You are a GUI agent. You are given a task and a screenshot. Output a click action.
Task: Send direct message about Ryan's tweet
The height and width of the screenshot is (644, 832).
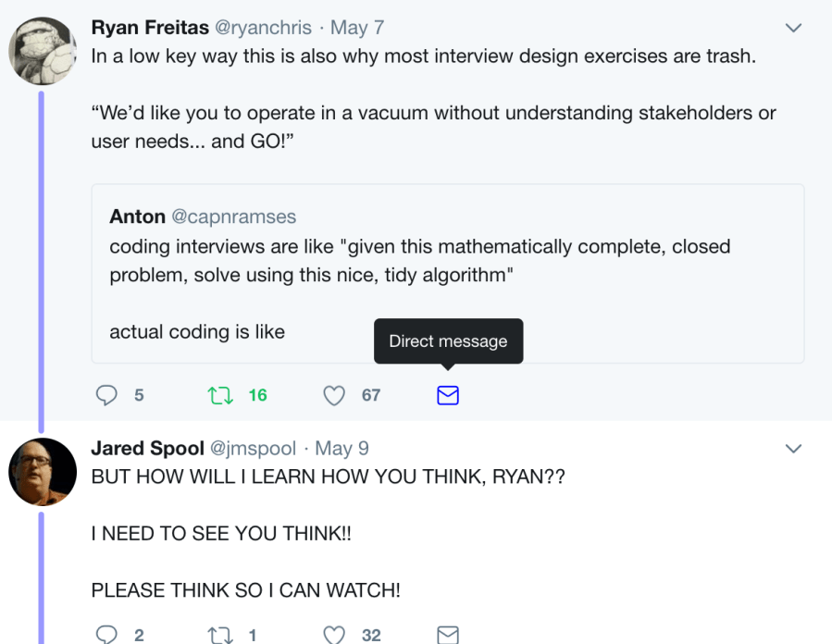(448, 395)
